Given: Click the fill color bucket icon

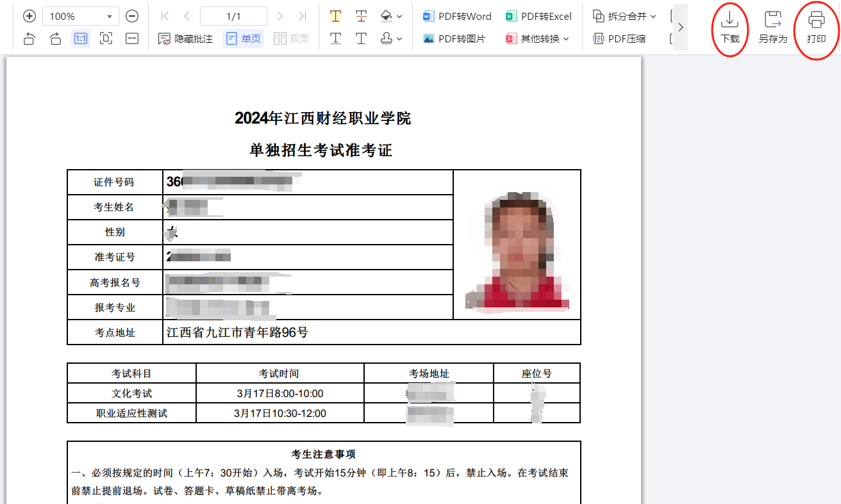Looking at the screenshot, I should [x=387, y=16].
